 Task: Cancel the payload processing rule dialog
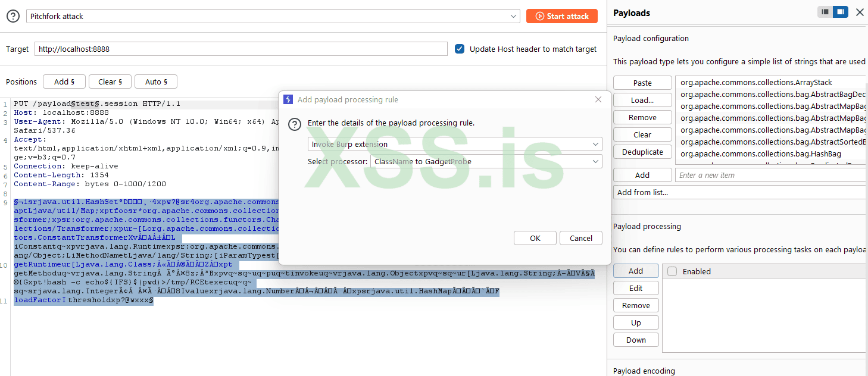(x=581, y=238)
